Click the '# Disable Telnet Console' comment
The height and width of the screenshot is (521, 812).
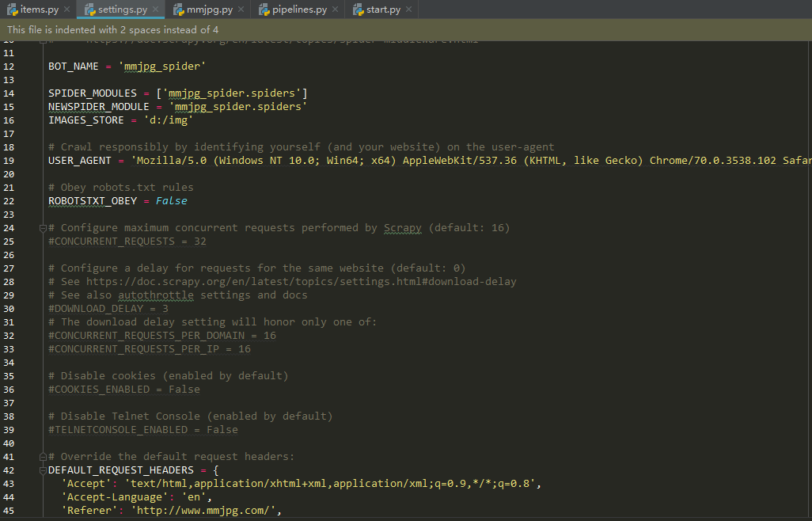point(191,416)
